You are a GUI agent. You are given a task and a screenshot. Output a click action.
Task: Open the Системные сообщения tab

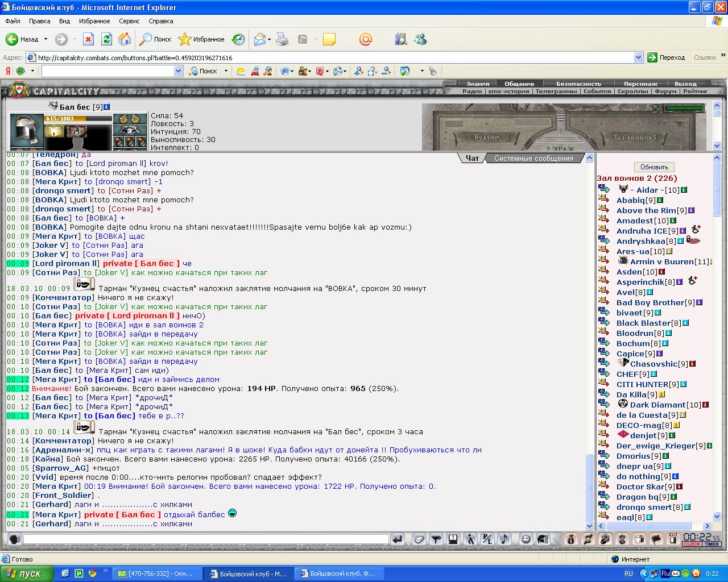click(533, 158)
